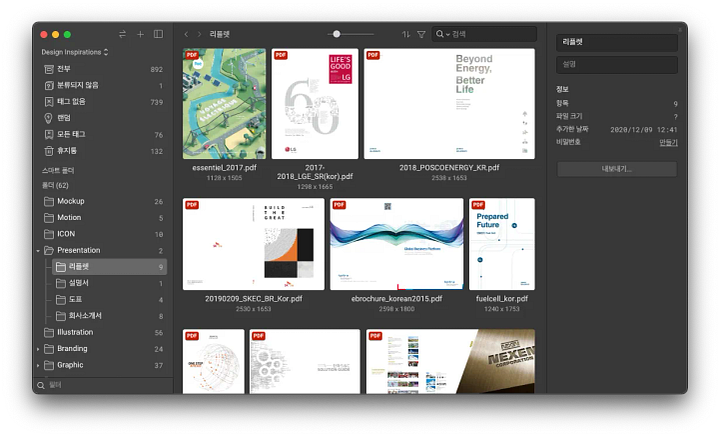Select 전부 in the sidebar
720x437 pixels.
pos(103,69)
